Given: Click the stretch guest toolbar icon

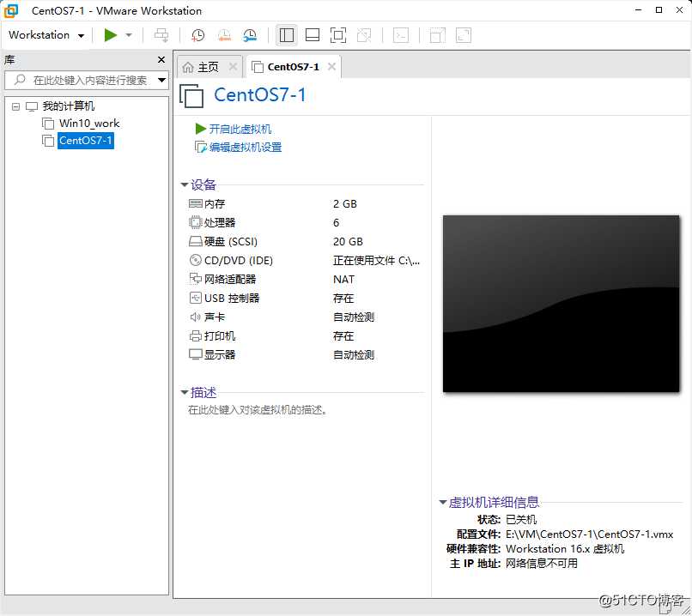Looking at the screenshot, I should (464, 35).
